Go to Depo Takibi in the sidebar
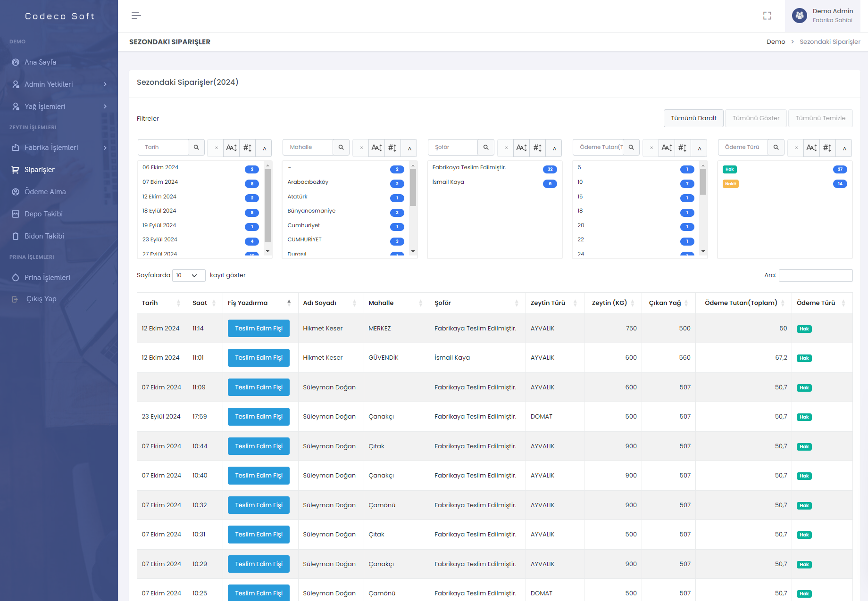Screen dimensions: 868x601 (43, 214)
